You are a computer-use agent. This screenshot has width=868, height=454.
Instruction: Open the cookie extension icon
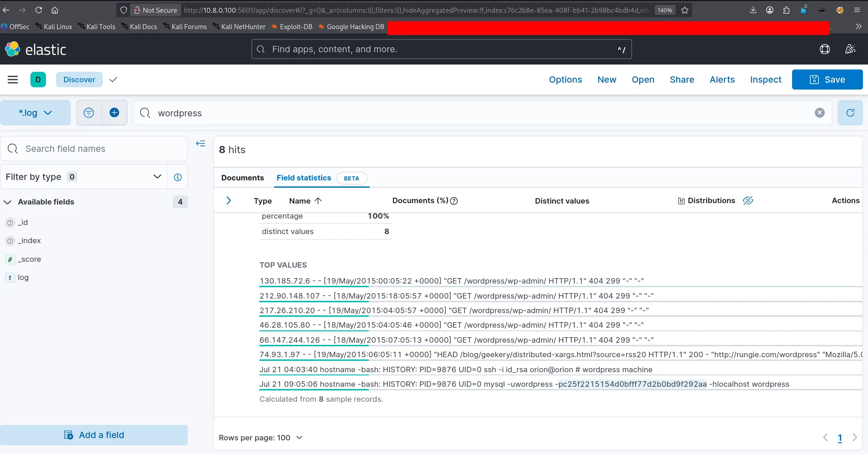point(840,10)
